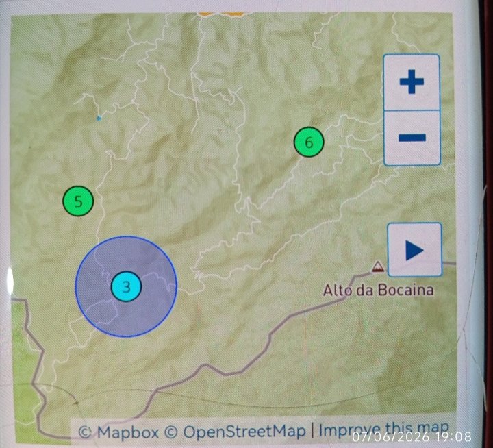Open the green cluster marker labeled 6

(x=309, y=142)
